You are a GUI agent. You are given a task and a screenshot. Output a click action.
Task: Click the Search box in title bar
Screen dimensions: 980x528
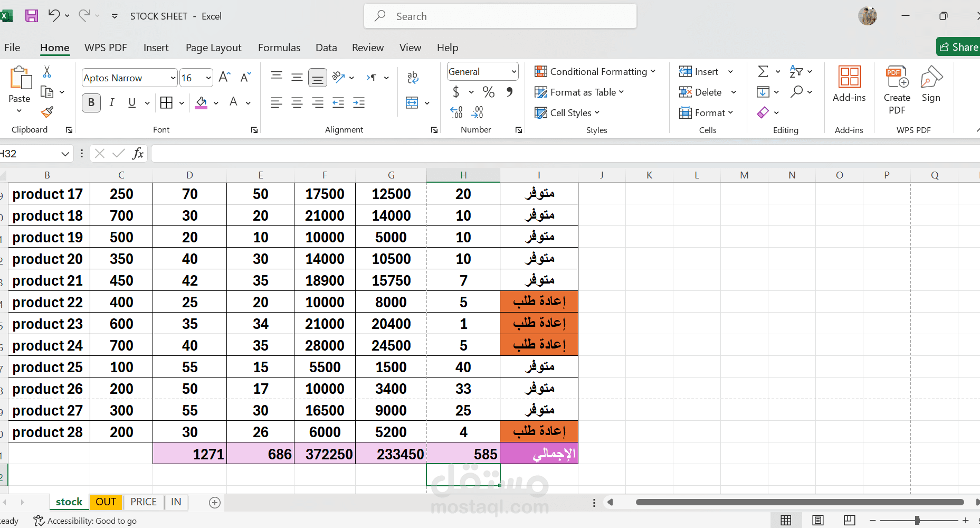coord(500,16)
